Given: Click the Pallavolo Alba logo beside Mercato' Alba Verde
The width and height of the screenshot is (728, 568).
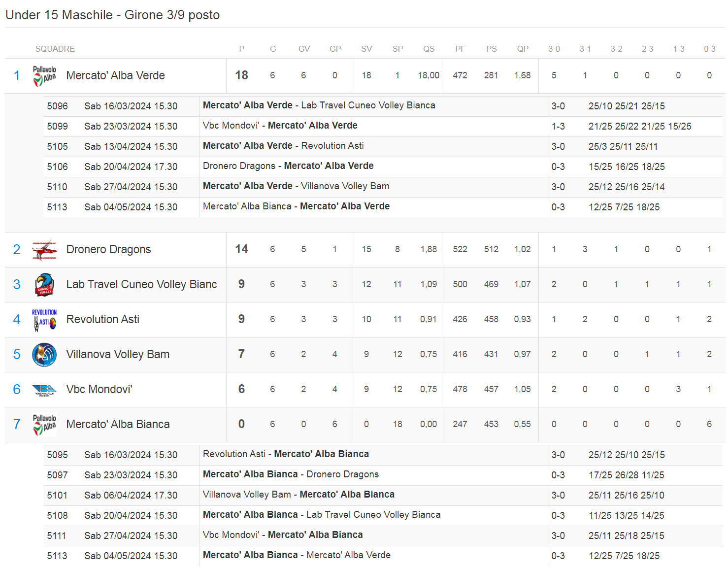Looking at the screenshot, I should pyautogui.click(x=44, y=76).
